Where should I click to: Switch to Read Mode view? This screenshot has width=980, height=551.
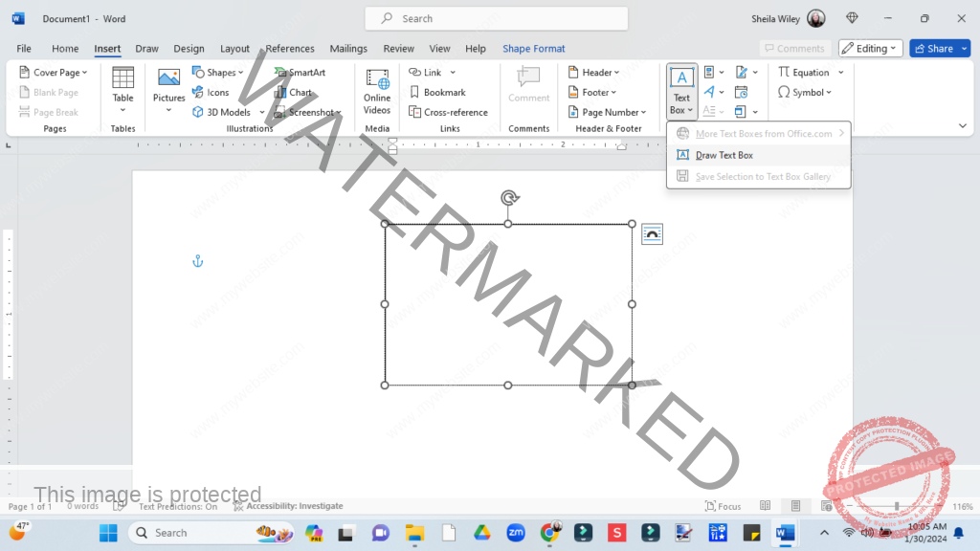[765, 506]
